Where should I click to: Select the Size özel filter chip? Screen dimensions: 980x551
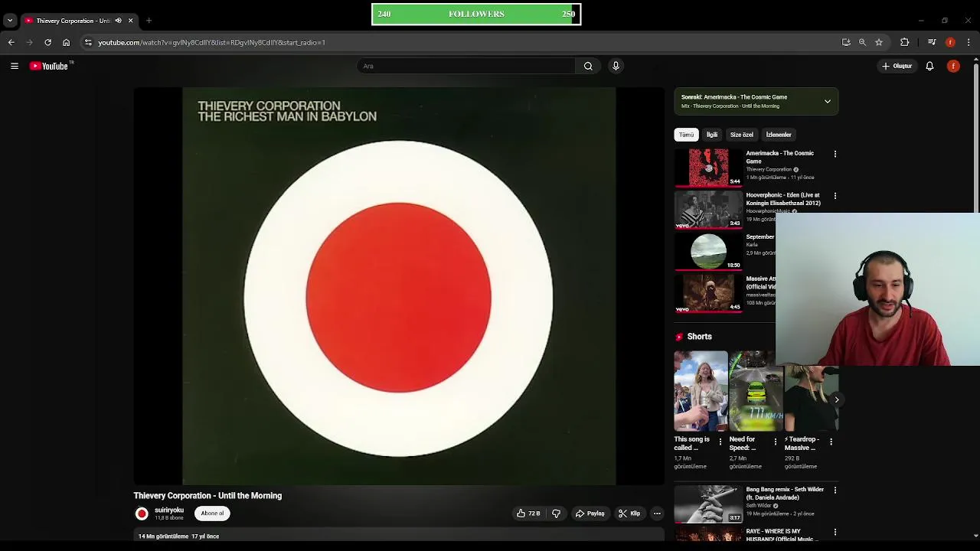tap(741, 135)
